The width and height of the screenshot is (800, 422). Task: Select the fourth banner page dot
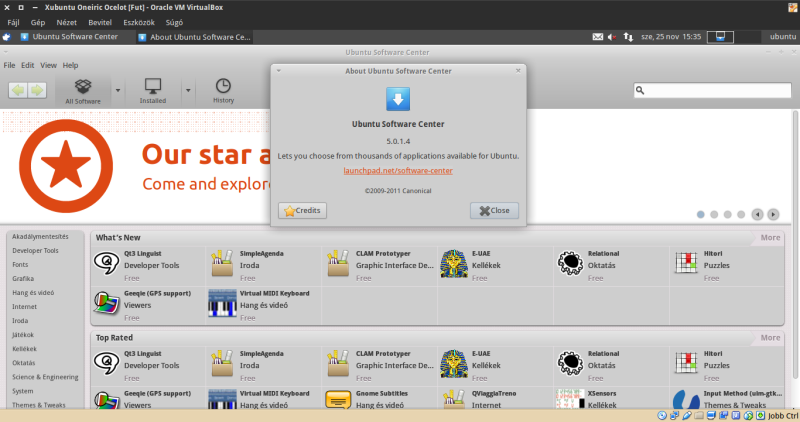(x=741, y=215)
